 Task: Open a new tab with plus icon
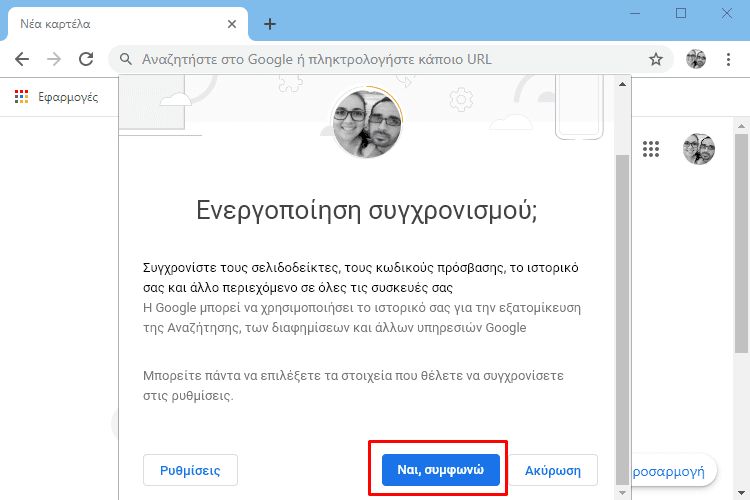pyautogui.click(x=270, y=24)
